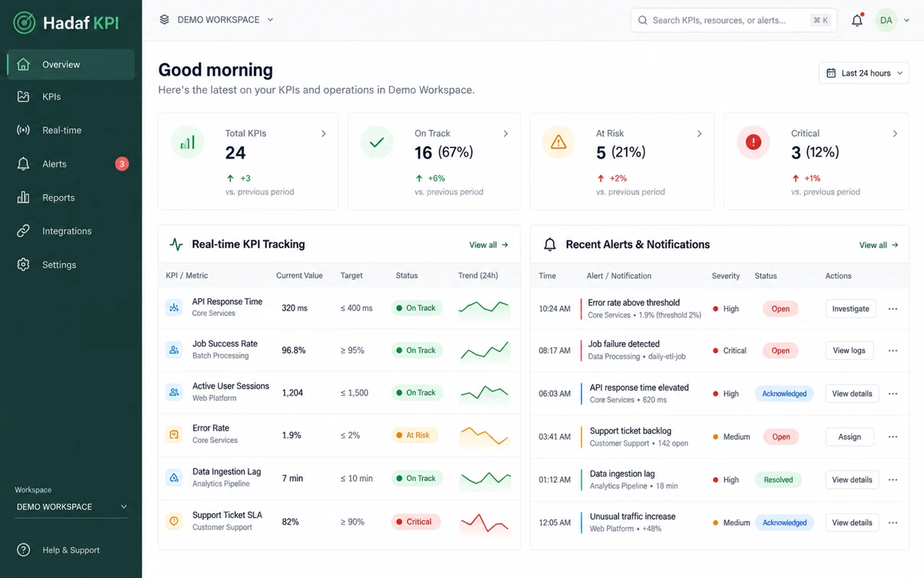Screen dimensions: 924x578
Task: Click the Job Success Rate metric icon
Action: pyautogui.click(x=174, y=350)
